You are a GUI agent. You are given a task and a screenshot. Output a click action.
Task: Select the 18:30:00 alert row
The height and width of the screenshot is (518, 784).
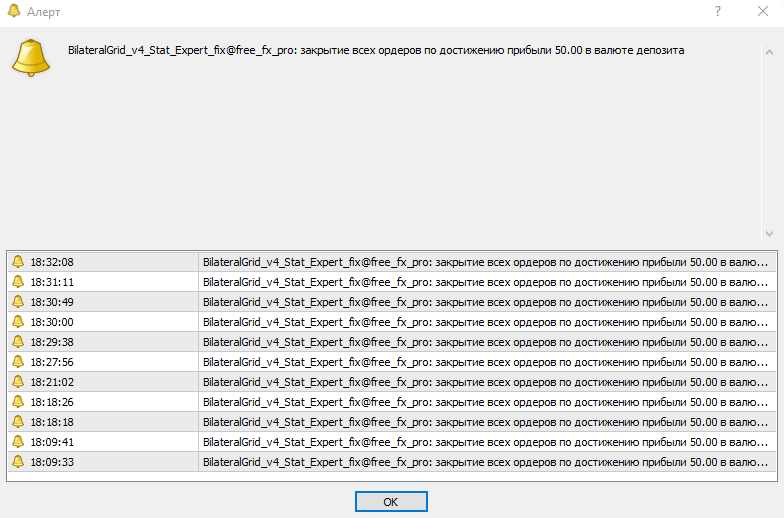click(392, 322)
